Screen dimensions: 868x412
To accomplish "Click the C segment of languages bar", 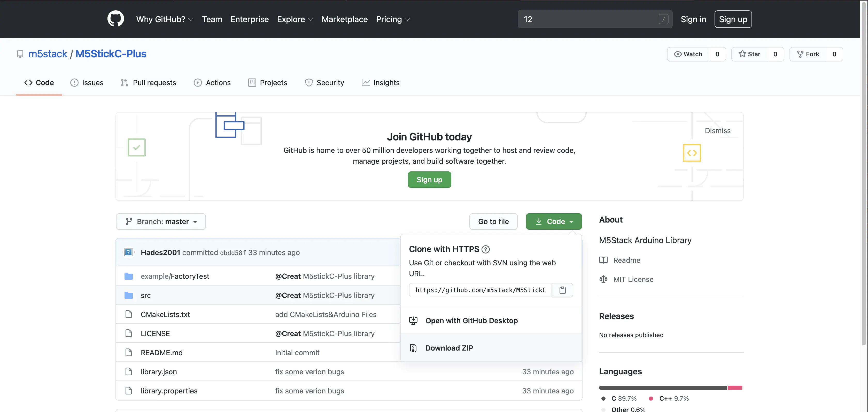I will (x=663, y=388).
